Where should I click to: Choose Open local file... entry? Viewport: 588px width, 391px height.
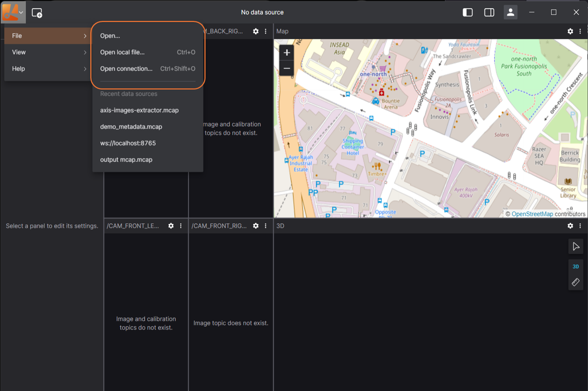148,52
